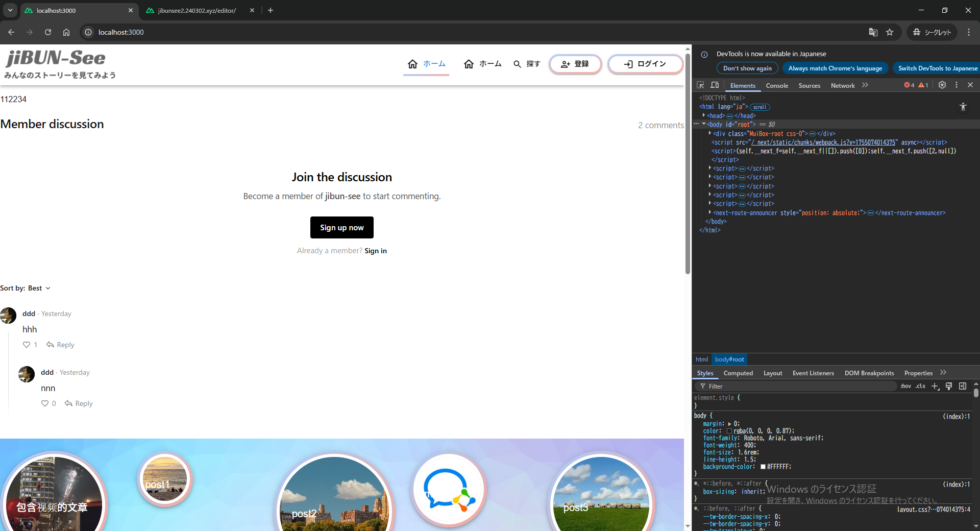Open the Computed styles tab
This screenshot has width=980, height=531.
[x=738, y=373]
